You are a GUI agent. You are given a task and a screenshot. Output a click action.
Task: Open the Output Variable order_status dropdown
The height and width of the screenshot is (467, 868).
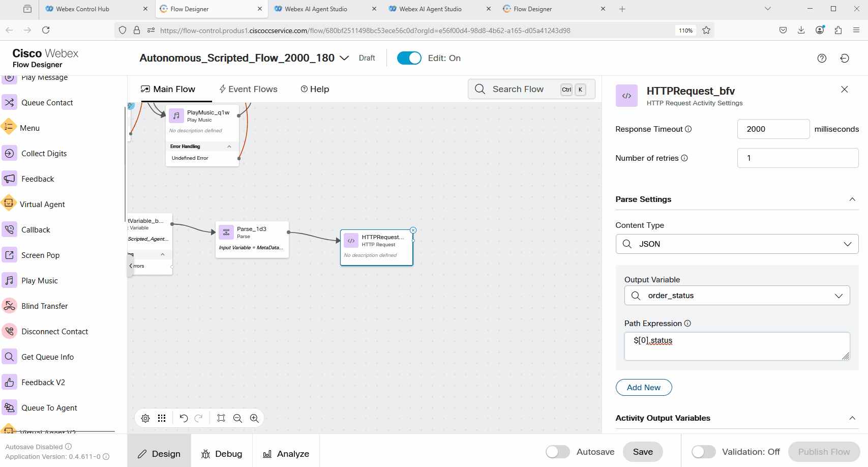pyautogui.click(x=737, y=296)
